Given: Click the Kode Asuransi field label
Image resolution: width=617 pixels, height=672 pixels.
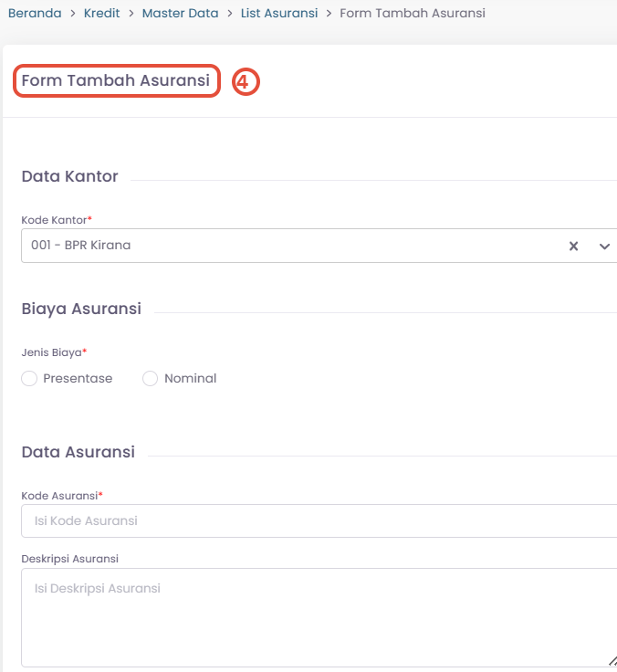Looking at the screenshot, I should [62, 496].
